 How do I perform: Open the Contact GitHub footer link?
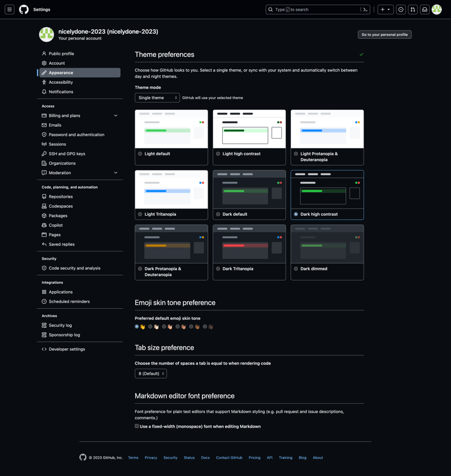[x=229, y=457]
